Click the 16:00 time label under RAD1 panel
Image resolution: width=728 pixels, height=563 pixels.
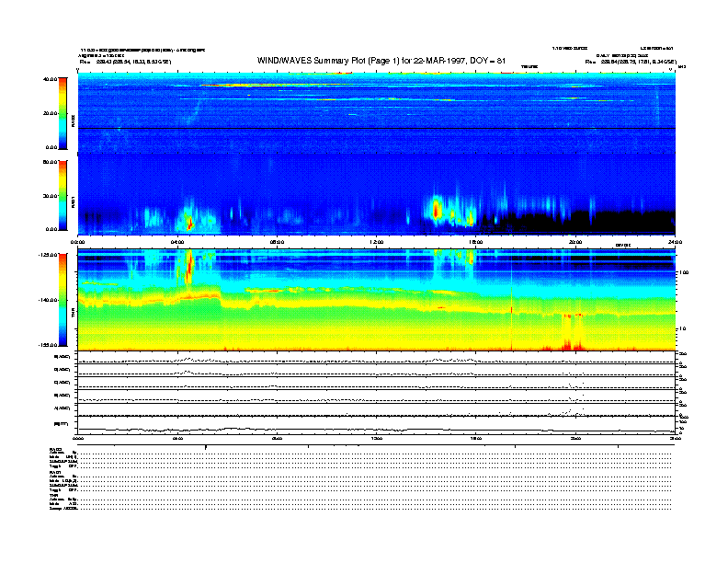tap(476, 242)
